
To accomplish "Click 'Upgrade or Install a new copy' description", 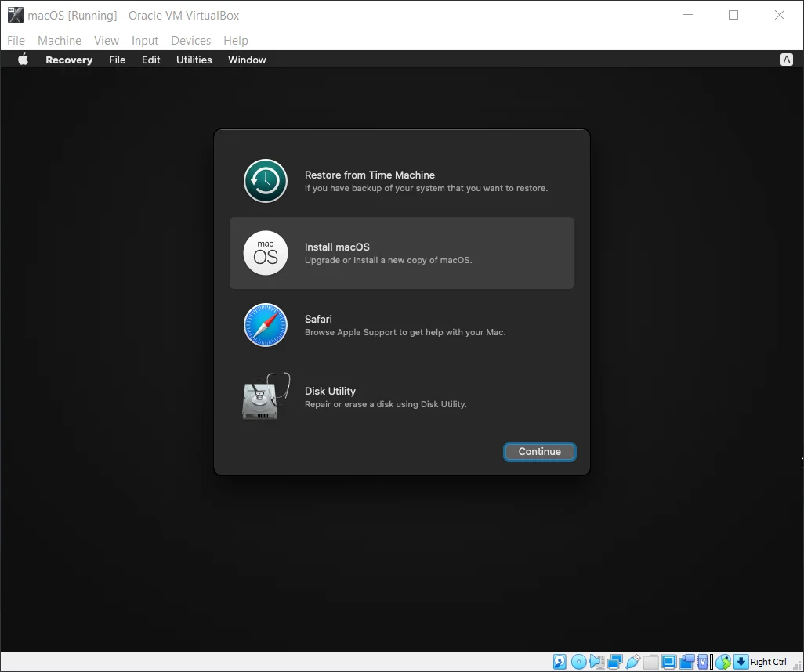I will pos(388,260).
